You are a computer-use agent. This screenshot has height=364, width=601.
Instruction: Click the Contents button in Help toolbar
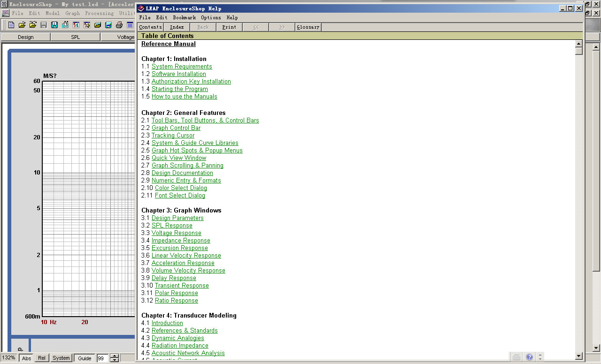click(150, 27)
